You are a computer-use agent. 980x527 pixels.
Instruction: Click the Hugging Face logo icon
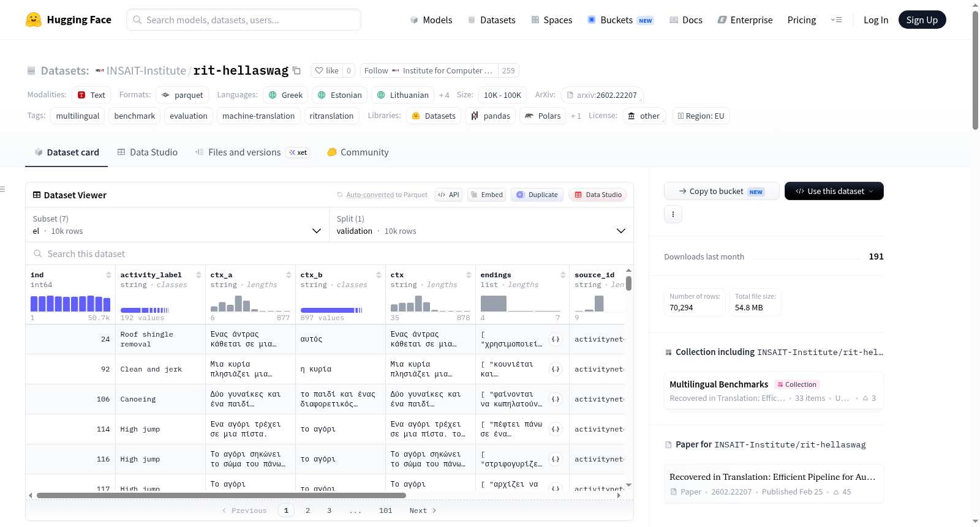coord(34,20)
